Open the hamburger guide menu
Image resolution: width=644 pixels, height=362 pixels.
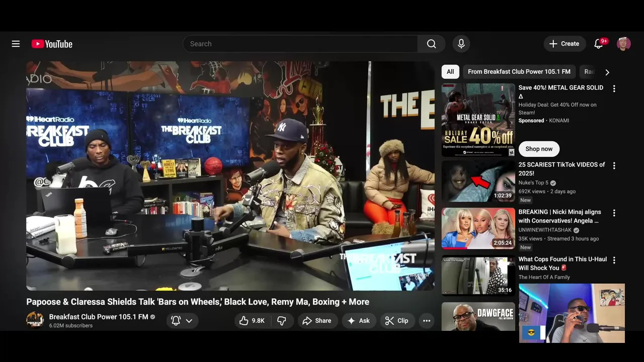[x=16, y=44]
